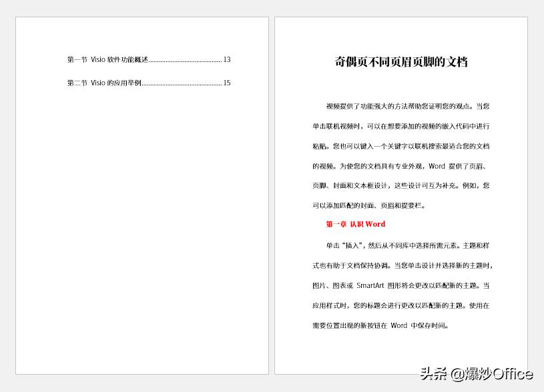This screenshot has width=544, height=392.
Task: Click page number 15 in the table of contents
Action: coord(226,83)
